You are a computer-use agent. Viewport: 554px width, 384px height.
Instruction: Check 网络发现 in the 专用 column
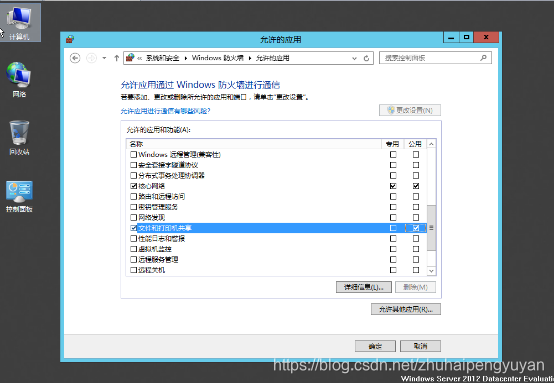point(393,218)
